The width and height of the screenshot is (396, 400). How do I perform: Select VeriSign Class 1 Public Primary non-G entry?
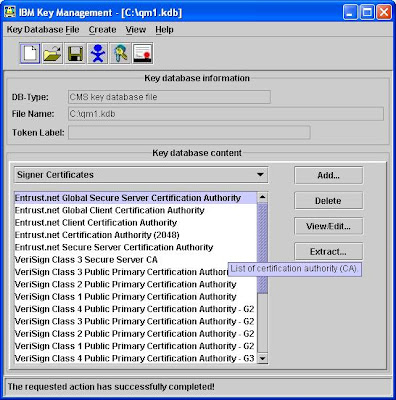point(136,297)
